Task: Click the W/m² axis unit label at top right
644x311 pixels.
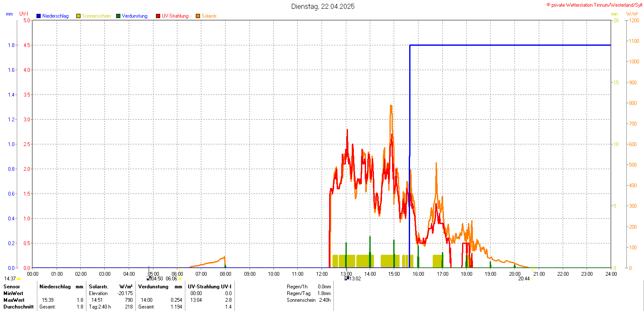Action: (632, 14)
